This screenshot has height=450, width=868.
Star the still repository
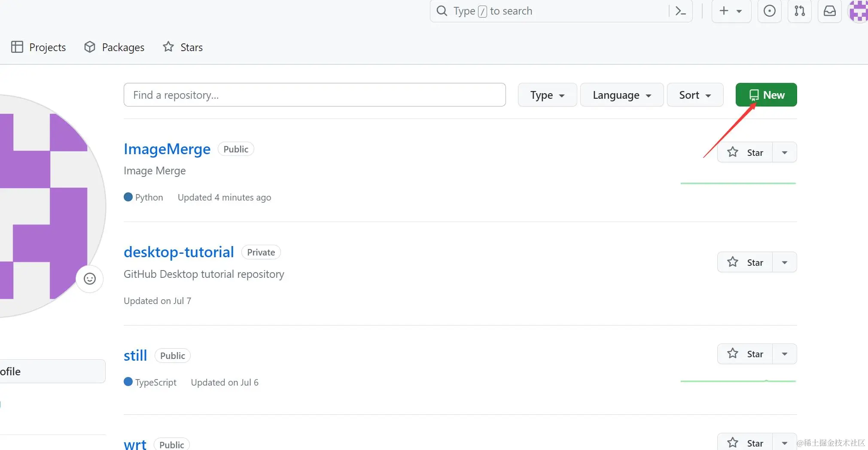point(745,354)
